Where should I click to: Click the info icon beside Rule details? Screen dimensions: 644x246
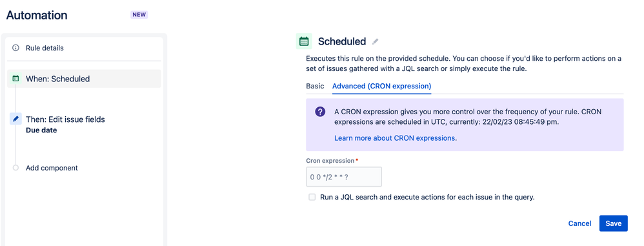pos(15,48)
